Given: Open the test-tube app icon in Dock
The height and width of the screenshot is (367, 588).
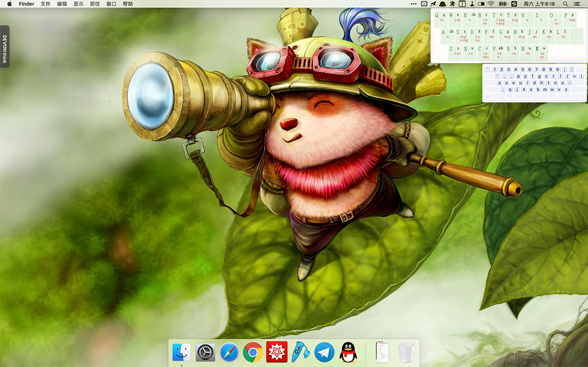Looking at the screenshot, I should pyautogui.click(x=301, y=353).
